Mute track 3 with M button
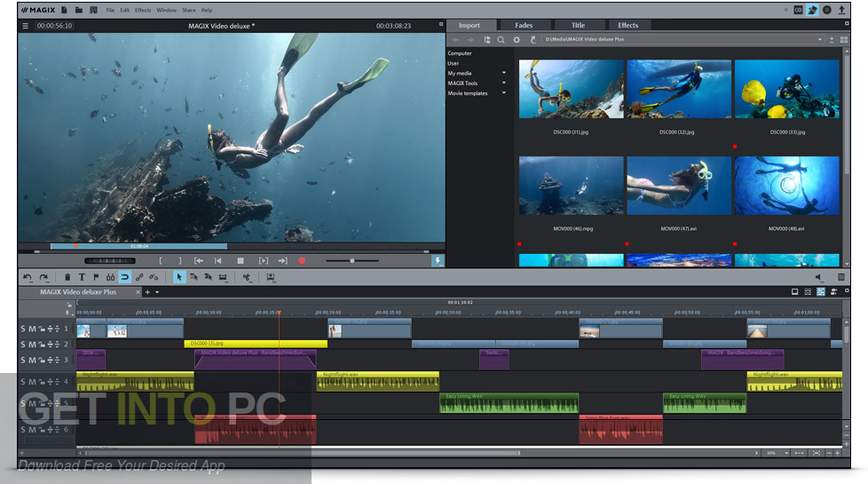Image resolution: width=868 pixels, height=484 pixels. (32, 360)
